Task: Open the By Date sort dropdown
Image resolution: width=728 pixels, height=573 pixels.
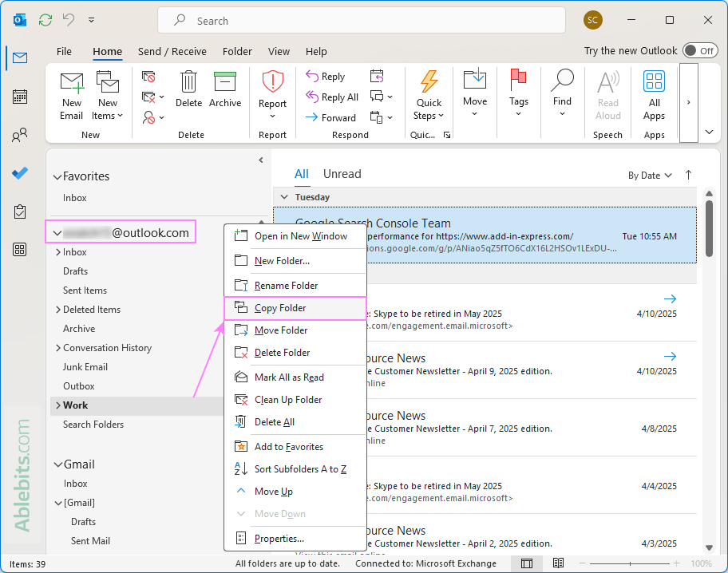Action: (x=650, y=176)
